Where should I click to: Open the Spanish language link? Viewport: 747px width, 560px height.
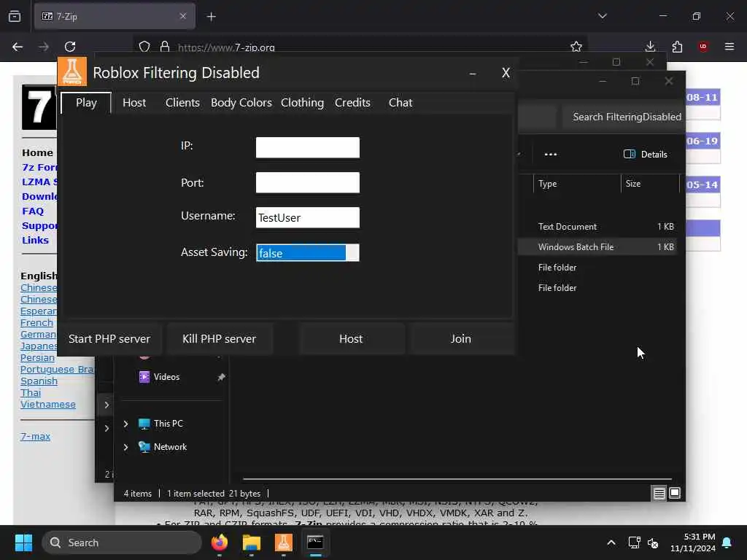pos(39,381)
